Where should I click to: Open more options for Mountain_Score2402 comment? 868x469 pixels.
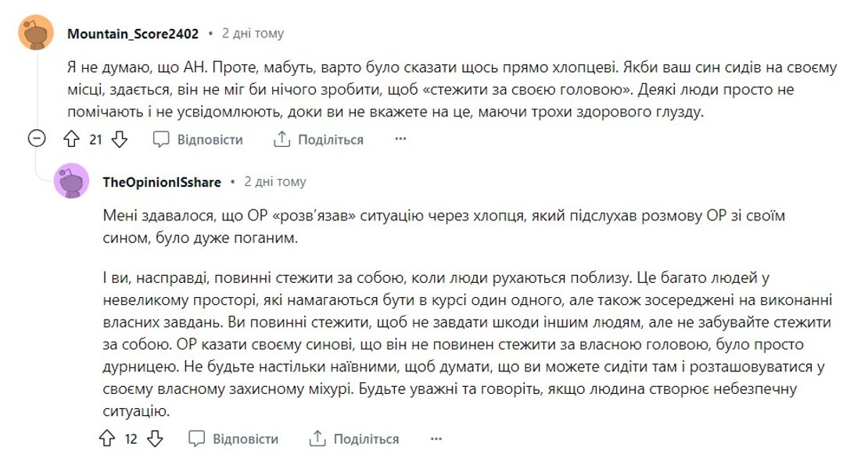pos(400,139)
